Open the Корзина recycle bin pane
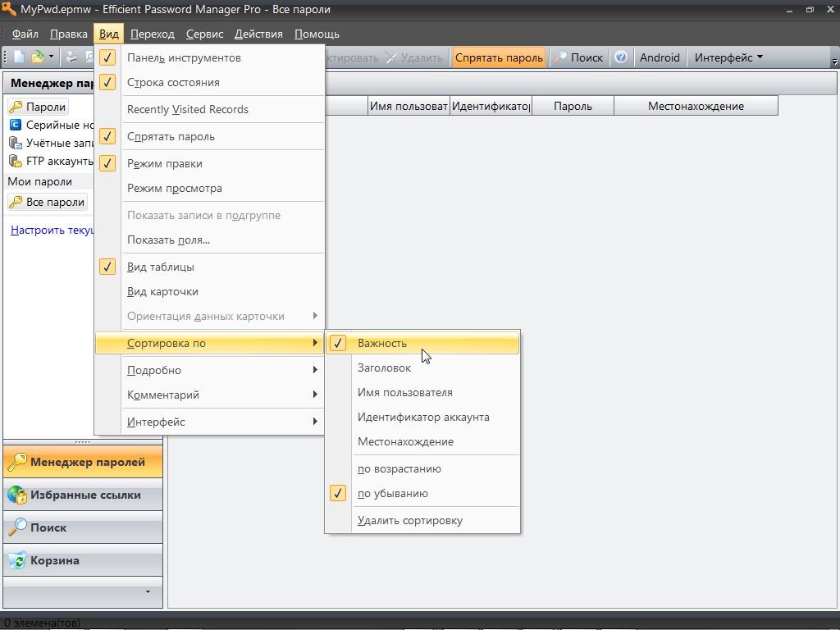Viewport: 840px width, 630px height. coord(83,560)
